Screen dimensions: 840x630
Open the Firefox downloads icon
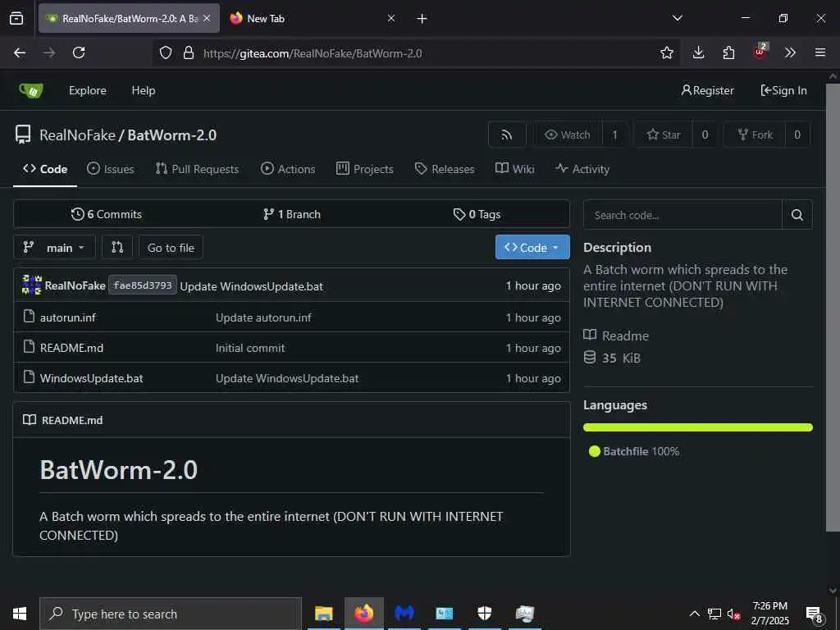coord(698,52)
